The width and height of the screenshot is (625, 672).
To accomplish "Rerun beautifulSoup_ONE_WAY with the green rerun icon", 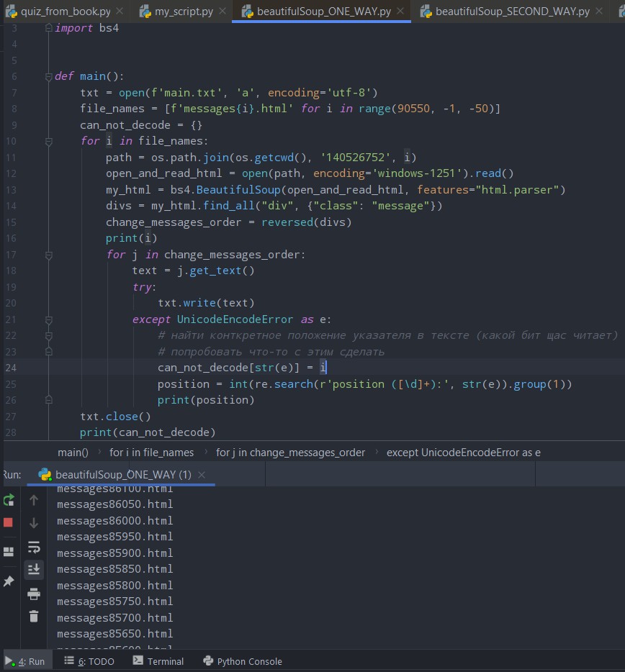I will (x=9, y=500).
